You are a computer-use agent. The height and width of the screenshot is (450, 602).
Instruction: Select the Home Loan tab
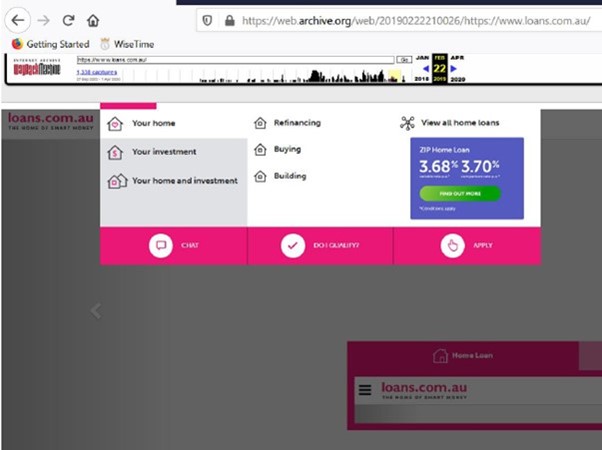point(463,356)
